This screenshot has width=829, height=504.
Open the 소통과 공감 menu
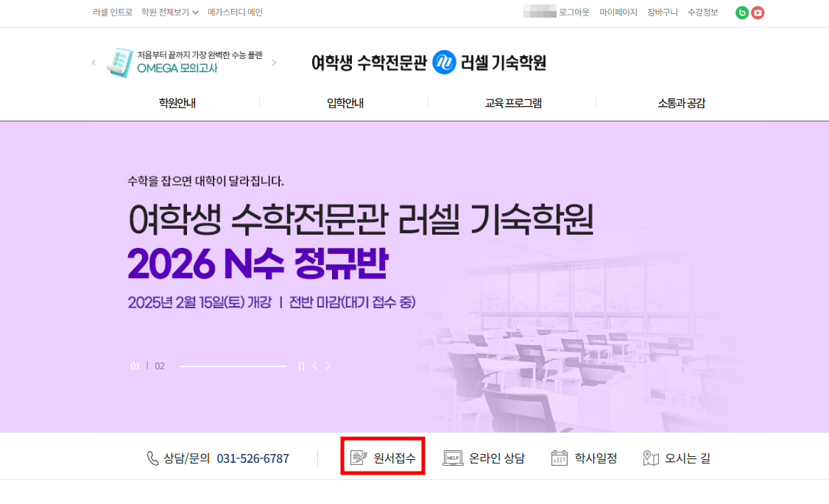[x=682, y=103]
